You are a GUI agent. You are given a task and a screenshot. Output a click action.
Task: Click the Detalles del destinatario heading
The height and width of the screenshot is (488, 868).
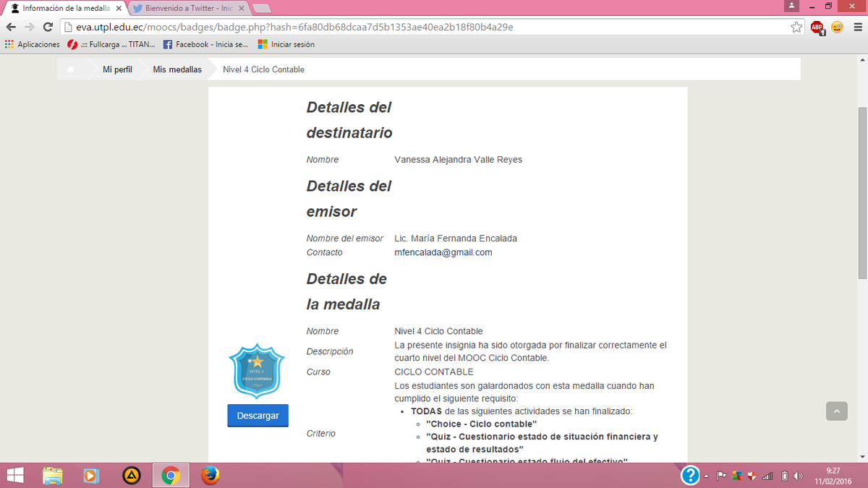[349, 120]
